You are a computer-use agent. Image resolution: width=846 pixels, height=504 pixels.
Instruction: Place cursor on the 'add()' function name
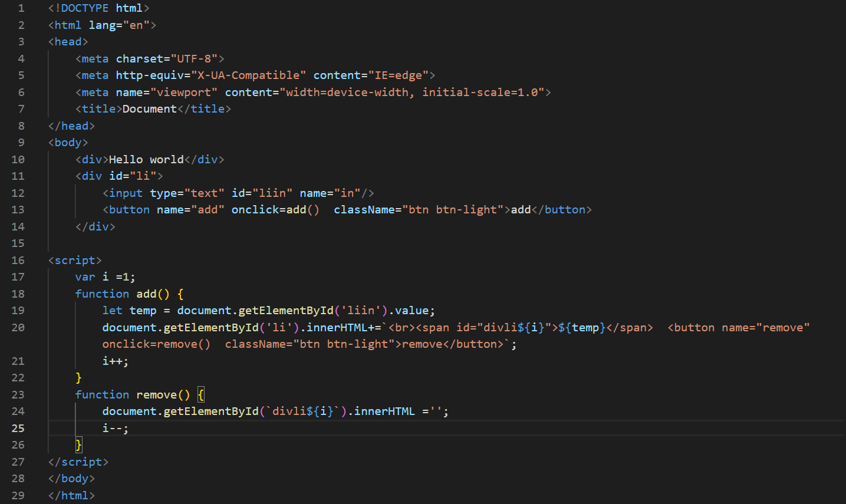[x=147, y=294]
